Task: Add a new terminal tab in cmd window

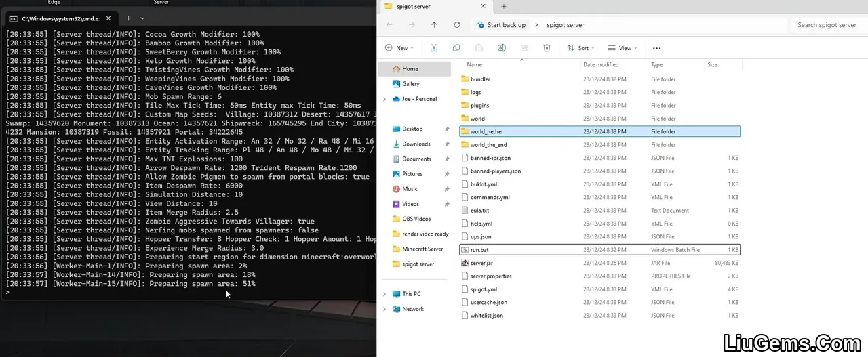Action: tap(128, 18)
